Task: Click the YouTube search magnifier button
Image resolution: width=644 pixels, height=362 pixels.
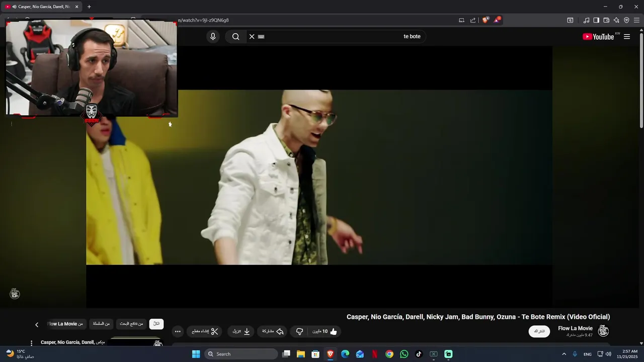Action: point(235,36)
